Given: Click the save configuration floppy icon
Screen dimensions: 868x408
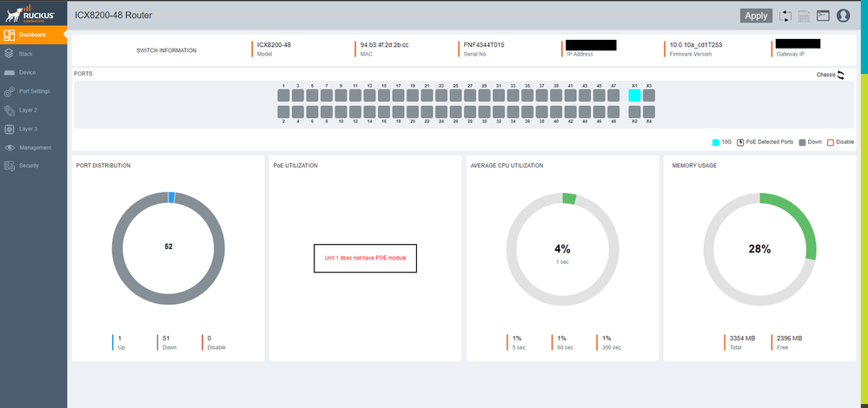Looking at the screenshot, I should point(804,16).
